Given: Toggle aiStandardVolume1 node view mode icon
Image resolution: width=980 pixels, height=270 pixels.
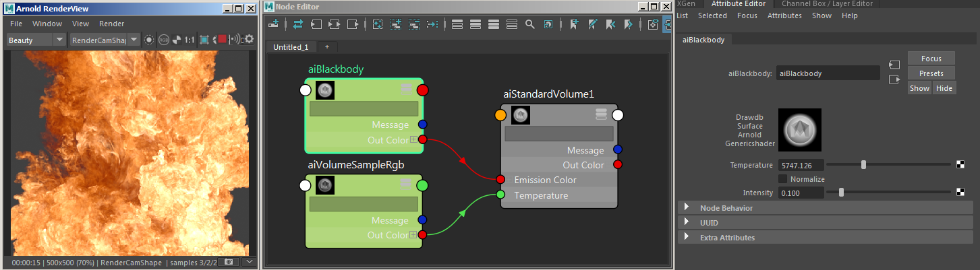Looking at the screenshot, I should 602,114.
